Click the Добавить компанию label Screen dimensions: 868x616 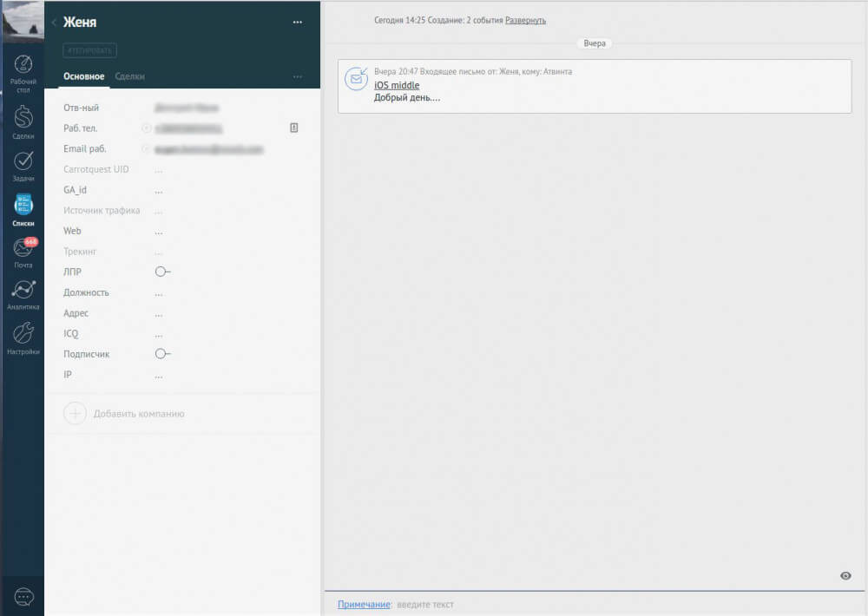139,414
